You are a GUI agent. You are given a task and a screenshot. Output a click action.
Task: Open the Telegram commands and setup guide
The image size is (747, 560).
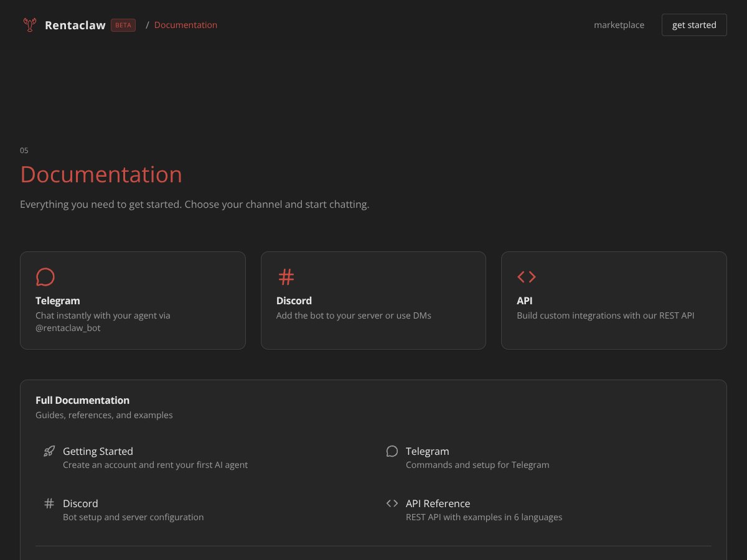(x=428, y=451)
